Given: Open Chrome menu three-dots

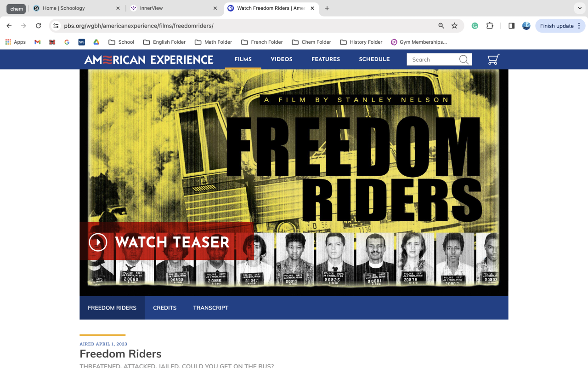Looking at the screenshot, I should click(x=579, y=26).
